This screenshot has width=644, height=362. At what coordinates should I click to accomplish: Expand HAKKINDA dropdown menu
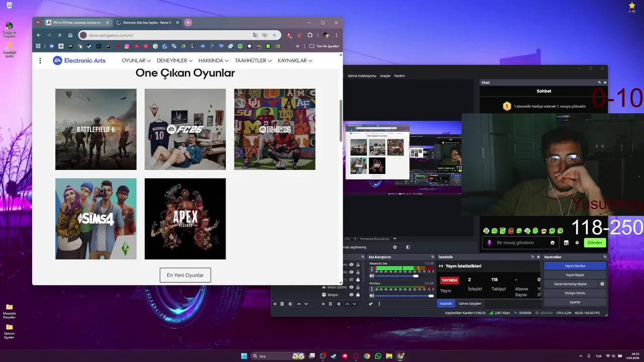(213, 60)
